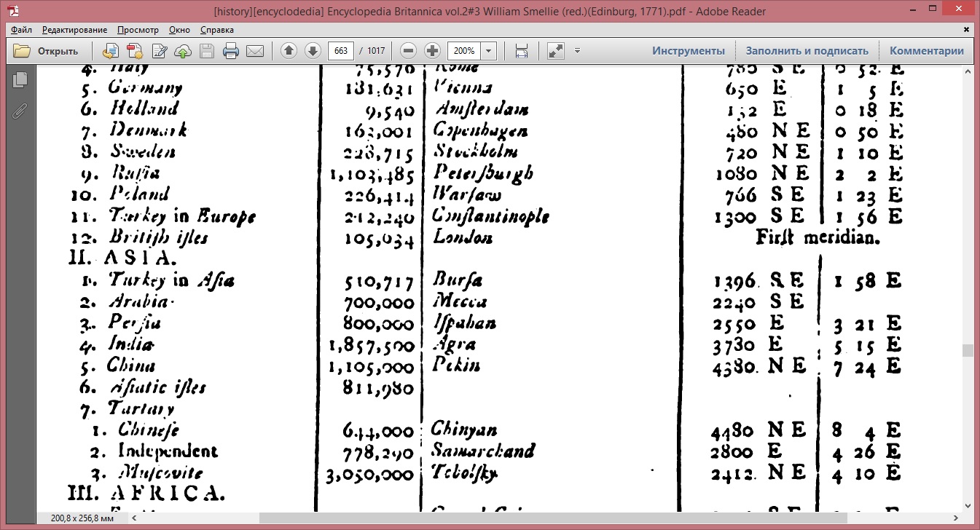This screenshot has width=980, height=530.
Task: Open the Файл menu
Action: tap(21, 30)
